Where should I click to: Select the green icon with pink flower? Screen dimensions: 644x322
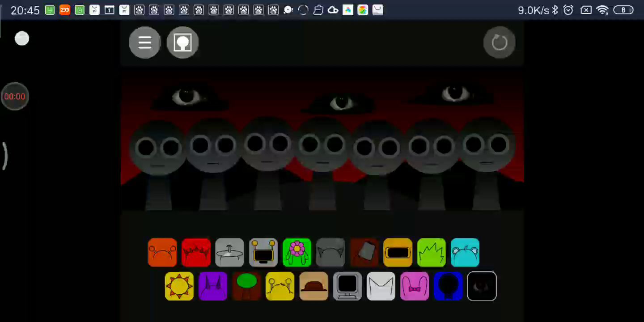[297, 253]
